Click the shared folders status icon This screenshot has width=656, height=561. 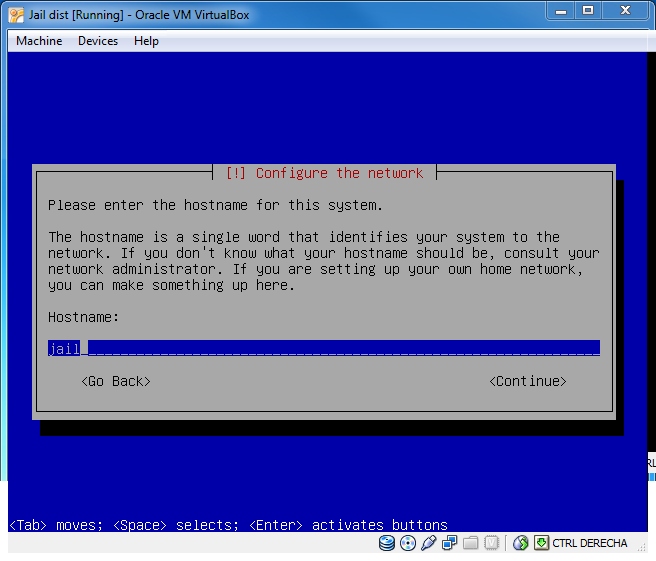click(470, 543)
